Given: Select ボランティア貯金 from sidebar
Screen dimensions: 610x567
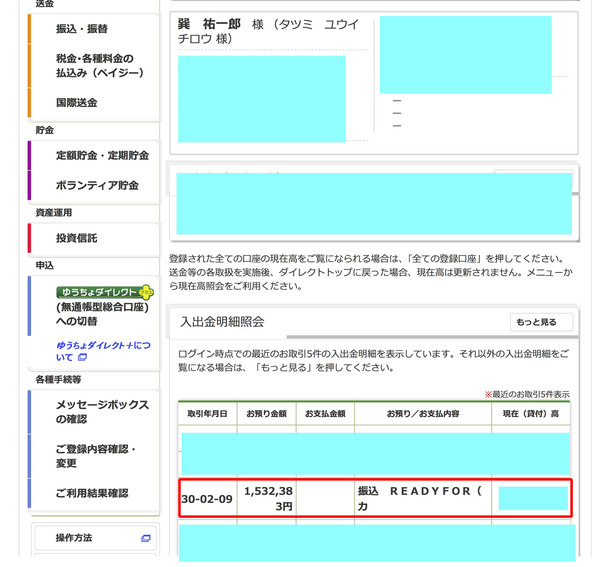Looking at the screenshot, I should point(97,185).
